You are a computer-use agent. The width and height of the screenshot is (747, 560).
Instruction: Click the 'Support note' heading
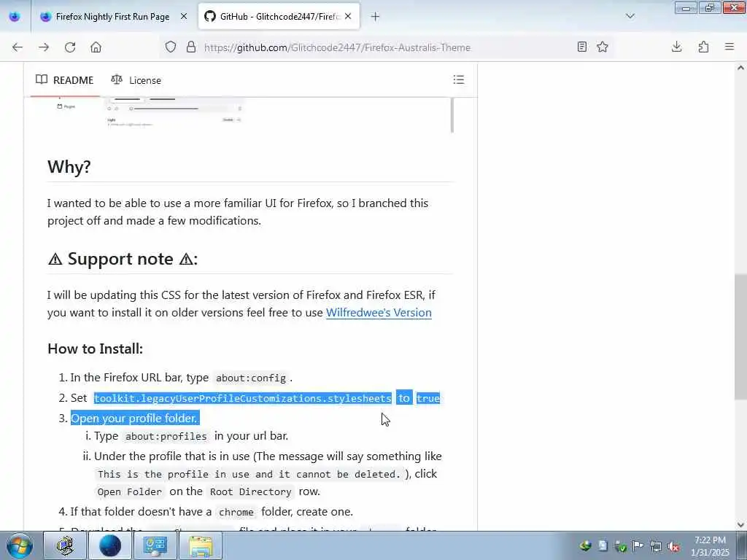123,259
